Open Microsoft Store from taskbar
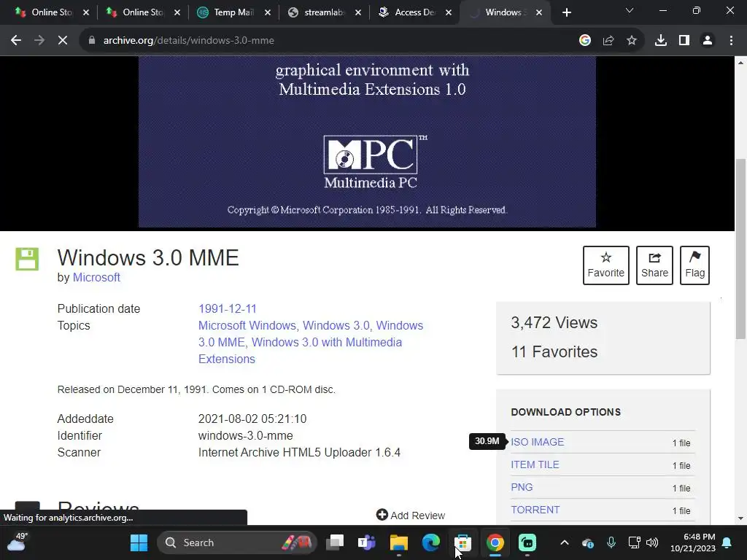The width and height of the screenshot is (747, 560). (x=462, y=542)
